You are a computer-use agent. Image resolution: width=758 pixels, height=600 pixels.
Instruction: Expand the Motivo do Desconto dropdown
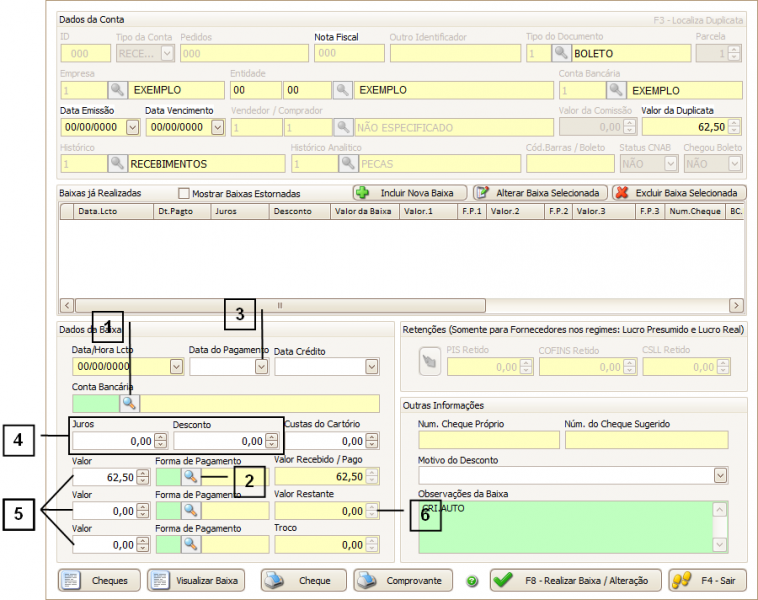tap(720, 475)
